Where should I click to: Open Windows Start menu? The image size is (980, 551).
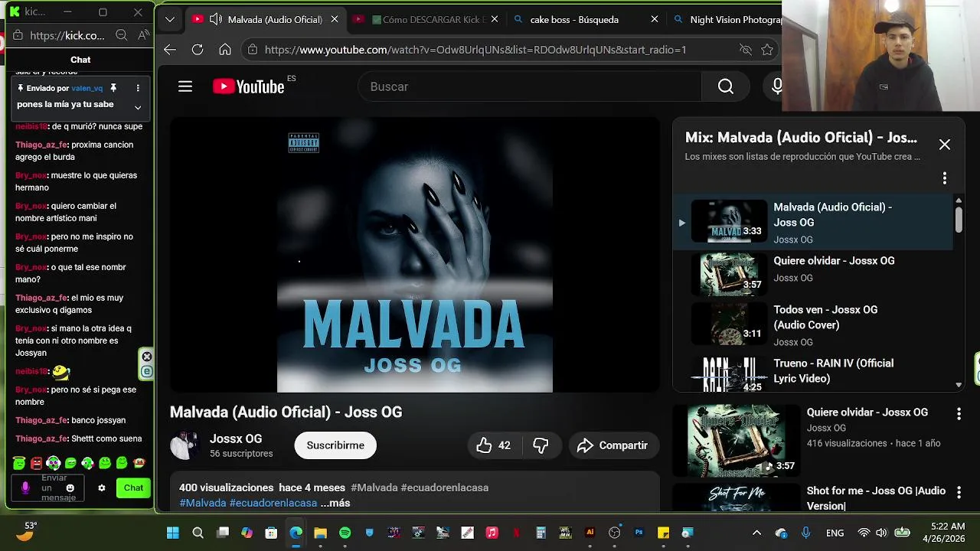pos(173,533)
